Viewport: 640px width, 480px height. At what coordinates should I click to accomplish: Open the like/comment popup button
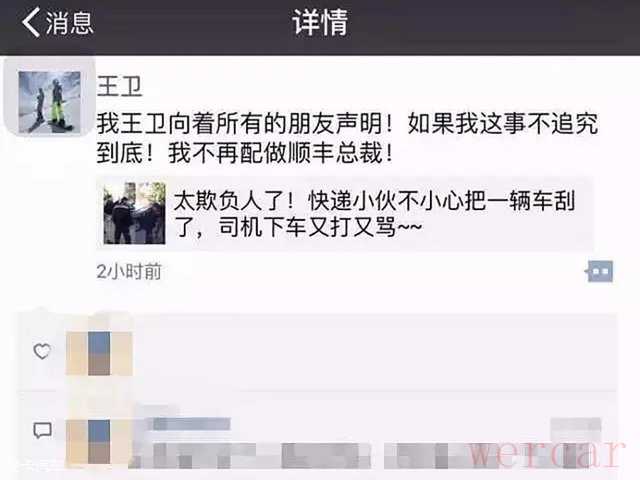pyautogui.click(x=599, y=271)
